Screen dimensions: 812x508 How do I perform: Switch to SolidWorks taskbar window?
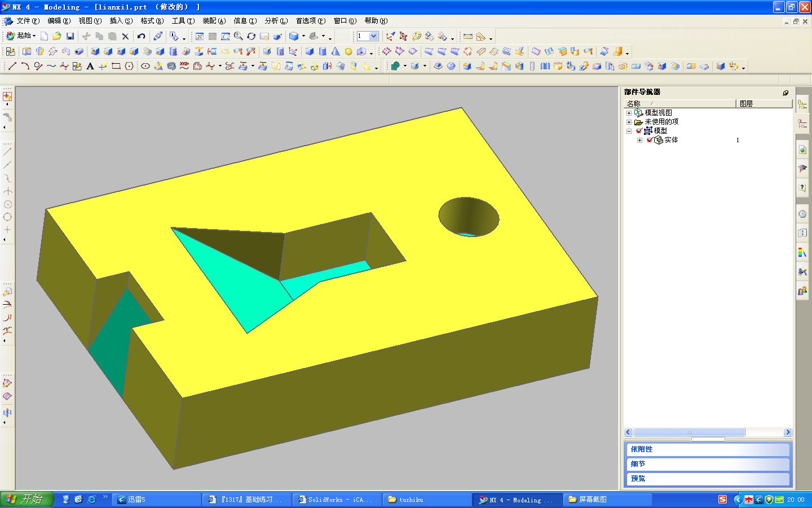(337, 500)
